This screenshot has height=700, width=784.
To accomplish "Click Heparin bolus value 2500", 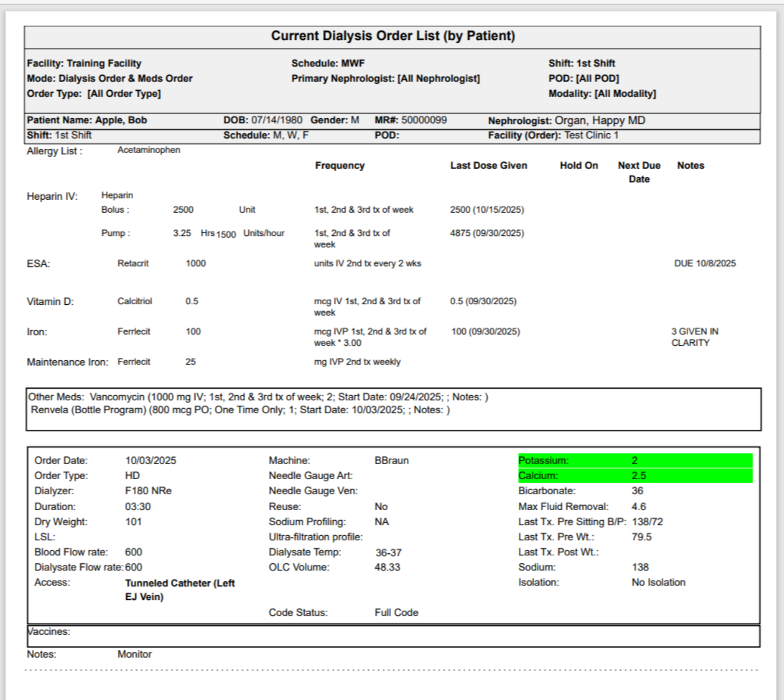I will click(183, 209).
